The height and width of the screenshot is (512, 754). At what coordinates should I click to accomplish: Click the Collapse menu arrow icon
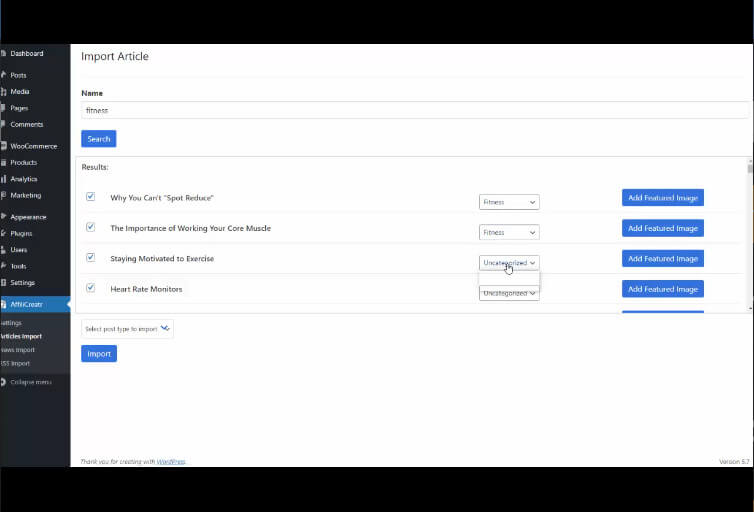[x=3, y=382]
